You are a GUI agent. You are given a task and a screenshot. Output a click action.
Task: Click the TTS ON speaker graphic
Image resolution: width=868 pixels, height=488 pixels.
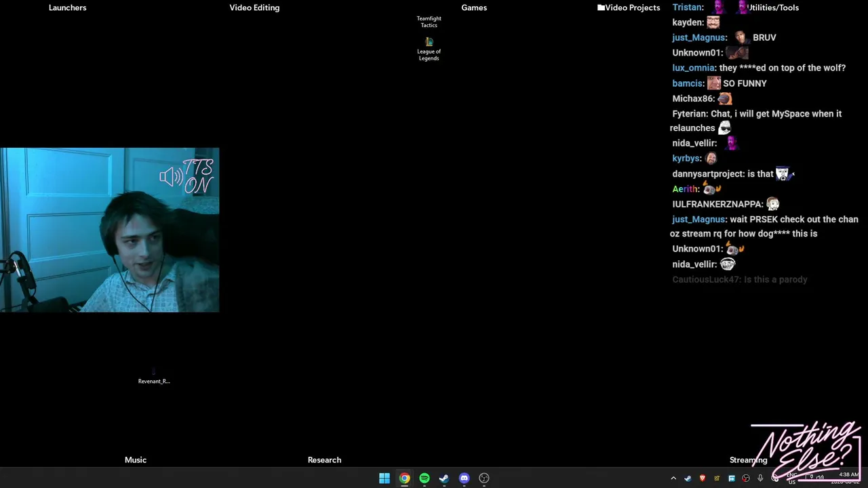(x=187, y=176)
